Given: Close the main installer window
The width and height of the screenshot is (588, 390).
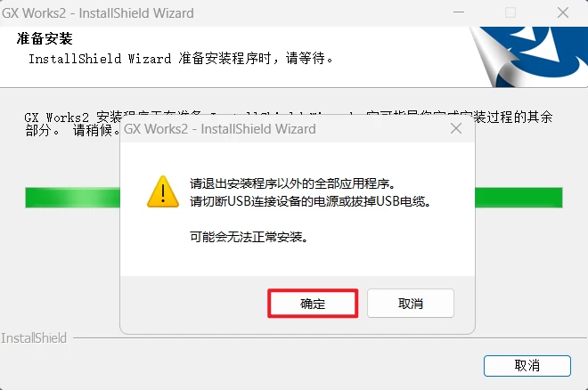Looking at the screenshot, I should click(562, 12).
